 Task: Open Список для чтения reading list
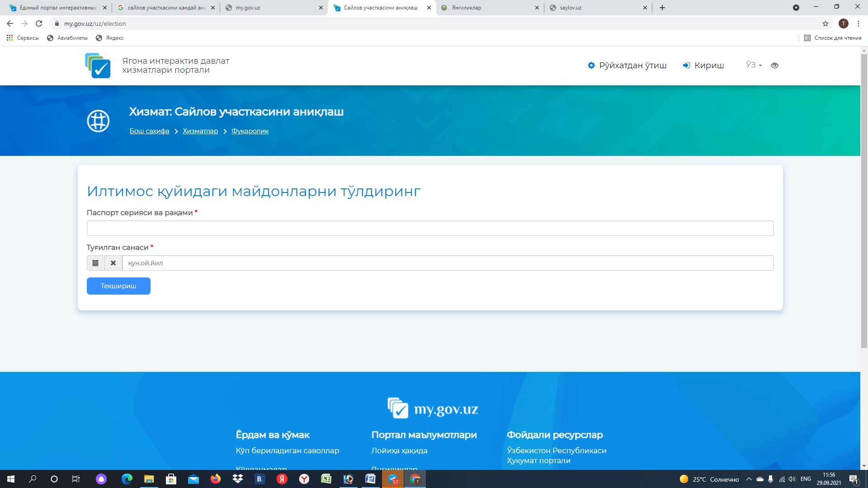[833, 38]
